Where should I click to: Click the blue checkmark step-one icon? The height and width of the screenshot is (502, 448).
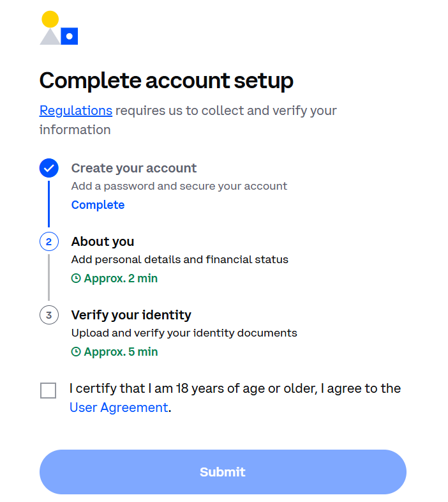click(49, 168)
